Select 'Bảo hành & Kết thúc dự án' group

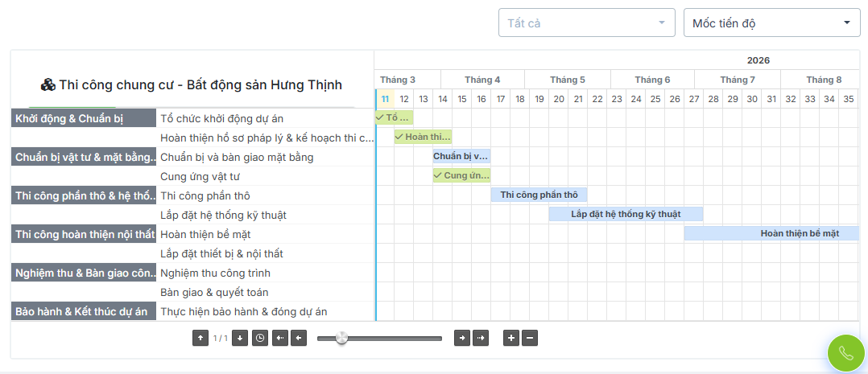(84, 311)
